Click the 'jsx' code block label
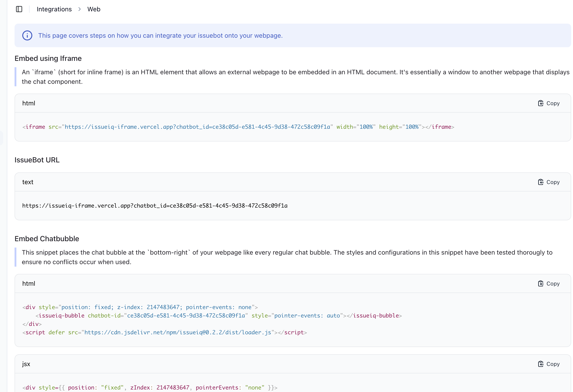Screen dimensions: 573x392 (x=26, y=364)
